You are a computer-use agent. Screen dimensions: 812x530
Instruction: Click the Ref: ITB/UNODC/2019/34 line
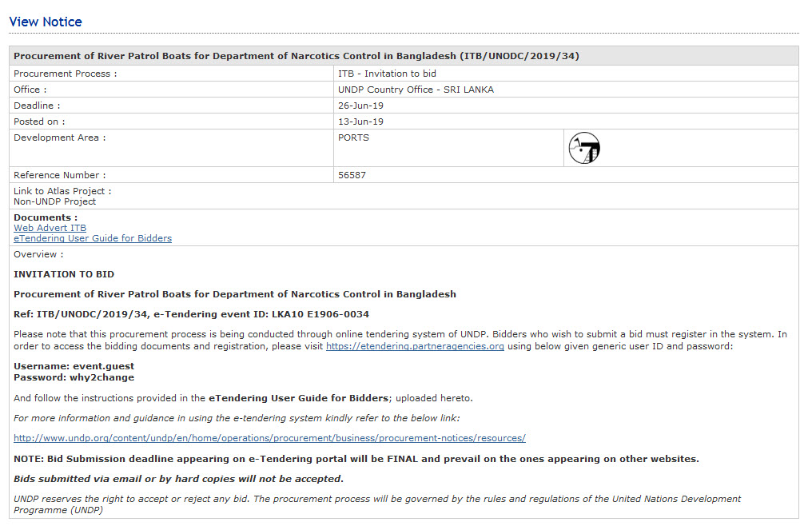(x=191, y=314)
